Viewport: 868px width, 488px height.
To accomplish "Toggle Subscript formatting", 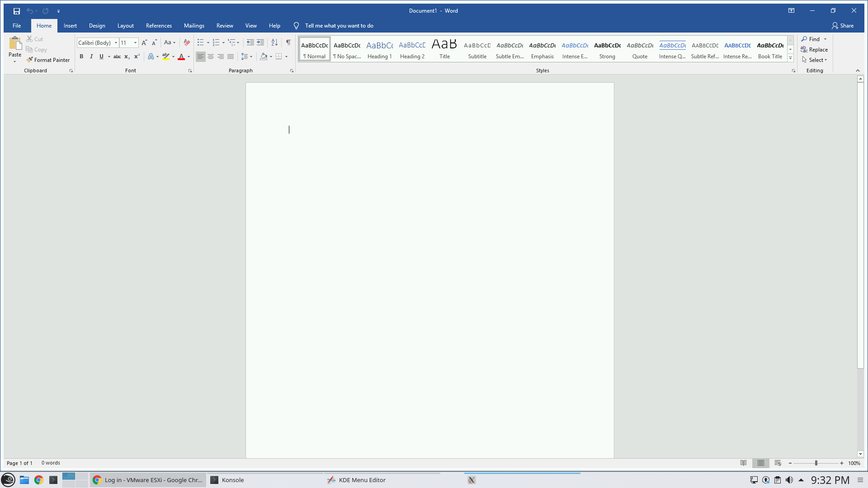I will 127,57.
